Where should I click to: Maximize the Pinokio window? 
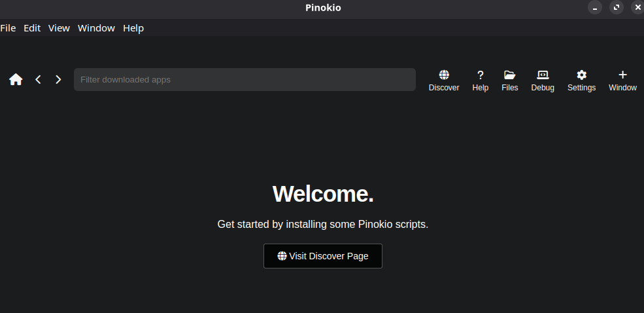tap(617, 7)
